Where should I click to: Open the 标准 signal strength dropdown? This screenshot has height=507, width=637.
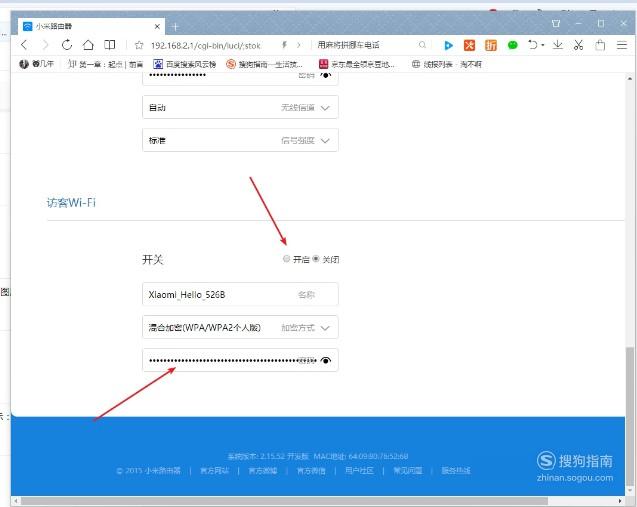(x=240, y=140)
